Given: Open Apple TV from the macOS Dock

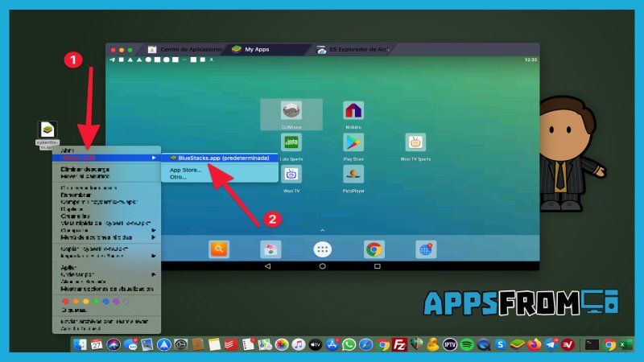Looking at the screenshot, I should 316,344.
